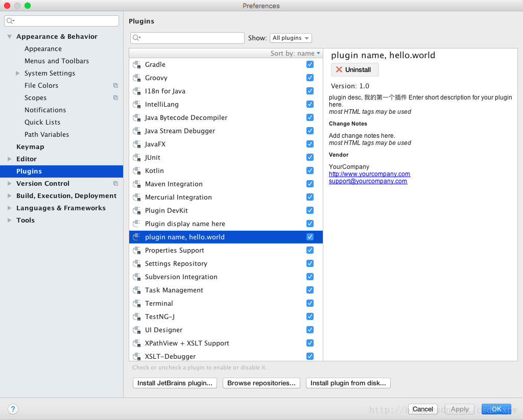Toggle the Plugin display name here checkbox
Image resolution: width=523 pixels, height=420 pixels.
pyautogui.click(x=310, y=224)
